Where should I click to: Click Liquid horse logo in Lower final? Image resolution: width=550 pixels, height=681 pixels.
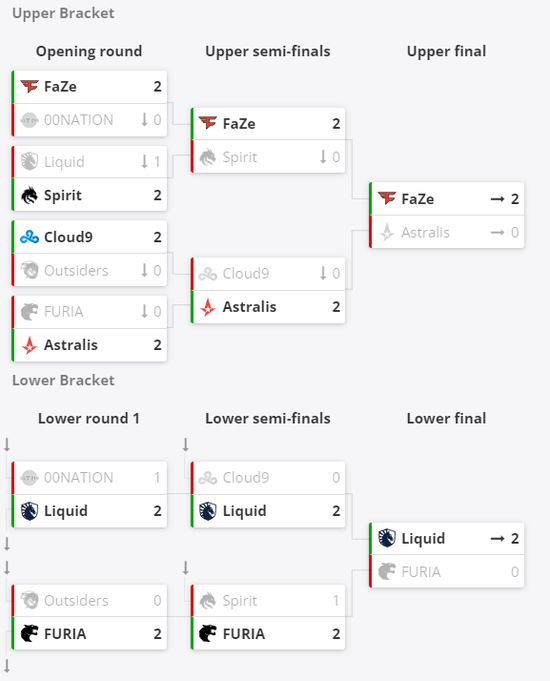click(x=387, y=538)
